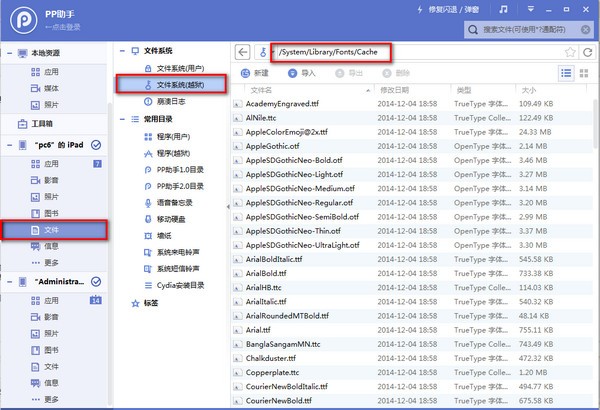600x410 pixels.
Task: Click 导入 import button
Action: click(x=302, y=73)
